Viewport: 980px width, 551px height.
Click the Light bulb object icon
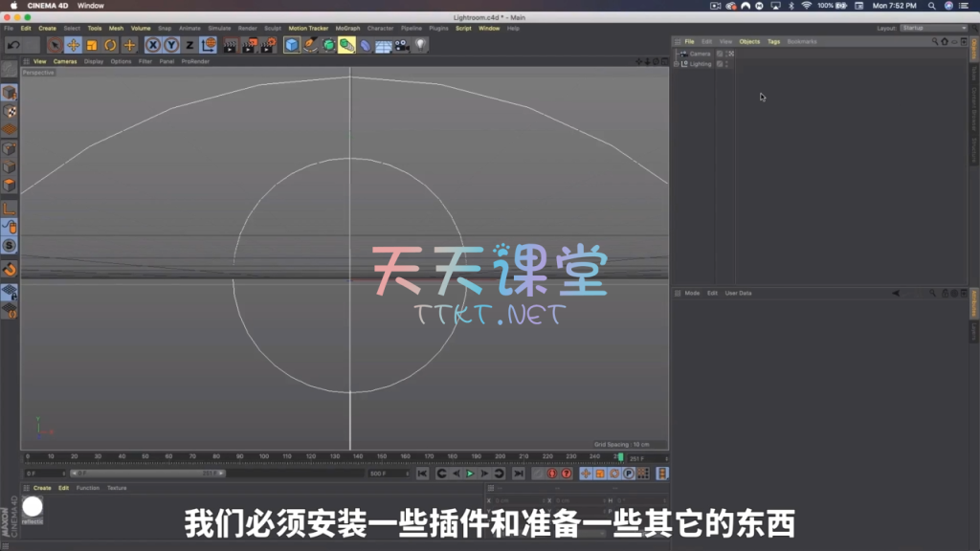420,45
